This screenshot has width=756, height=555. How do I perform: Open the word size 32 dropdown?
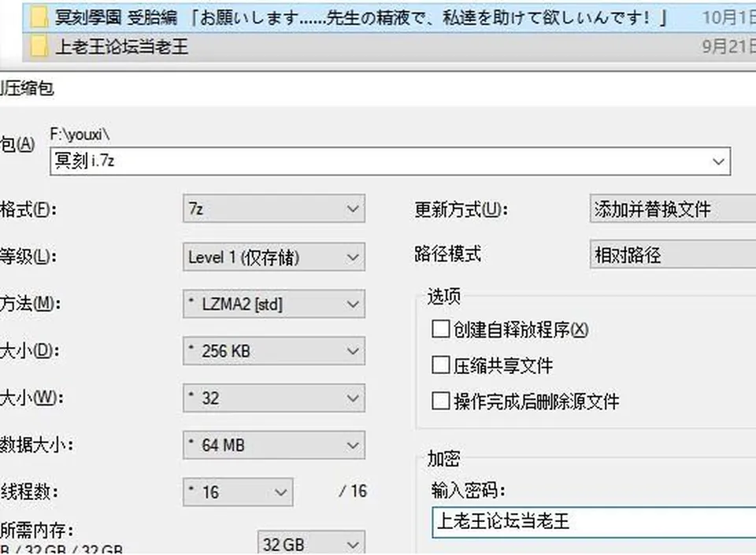click(x=274, y=398)
